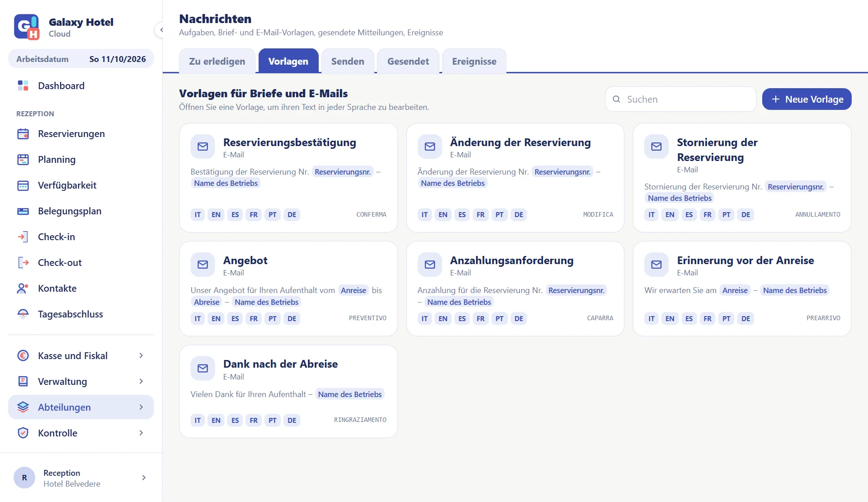Screen dimensions: 868x502
Task: Click the Kasse und Fiskal euro icon
Action: point(23,355)
